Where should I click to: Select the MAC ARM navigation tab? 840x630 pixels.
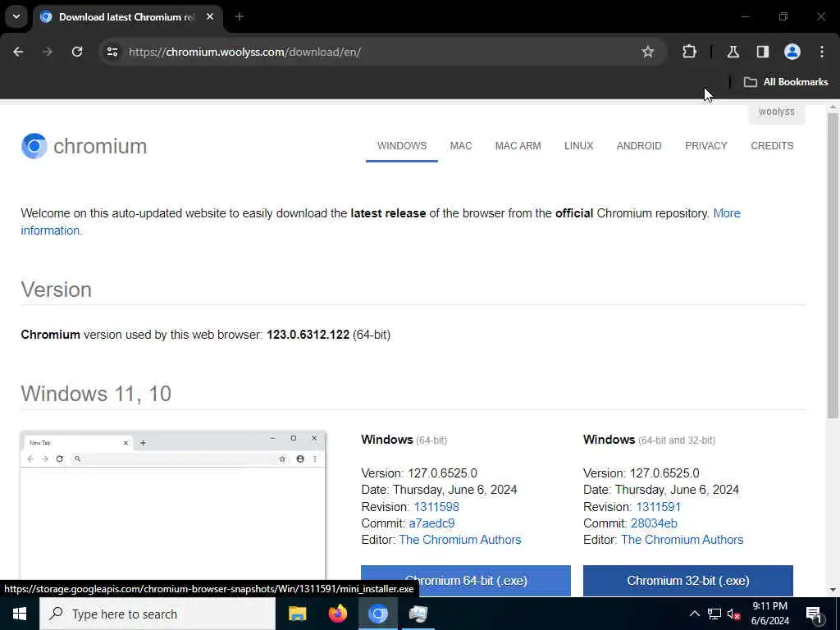point(518,146)
